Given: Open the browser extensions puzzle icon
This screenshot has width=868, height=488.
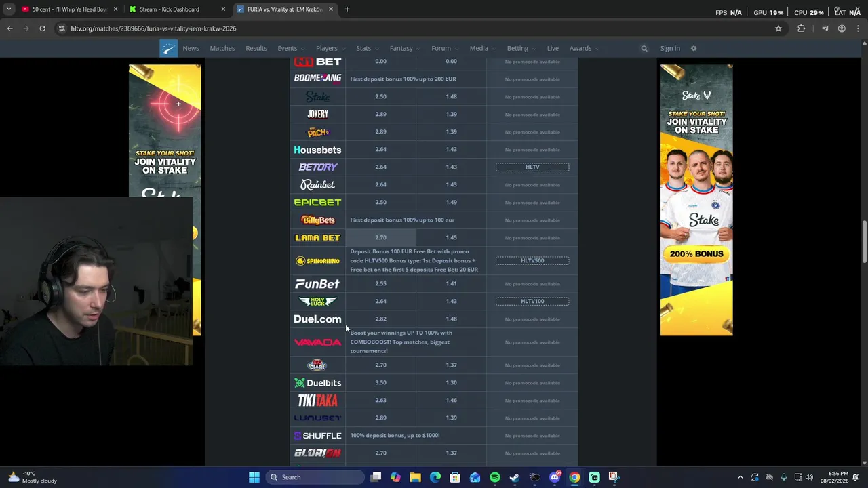Looking at the screenshot, I should pyautogui.click(x=802, y=28).
